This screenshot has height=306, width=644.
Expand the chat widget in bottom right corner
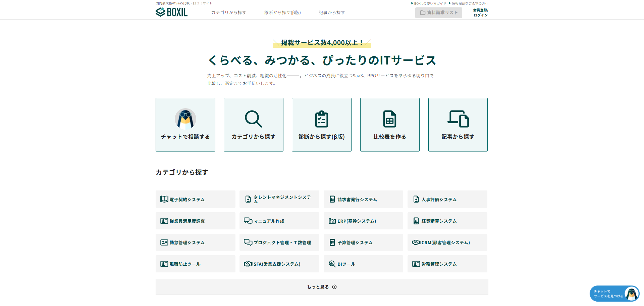(614, 293)
